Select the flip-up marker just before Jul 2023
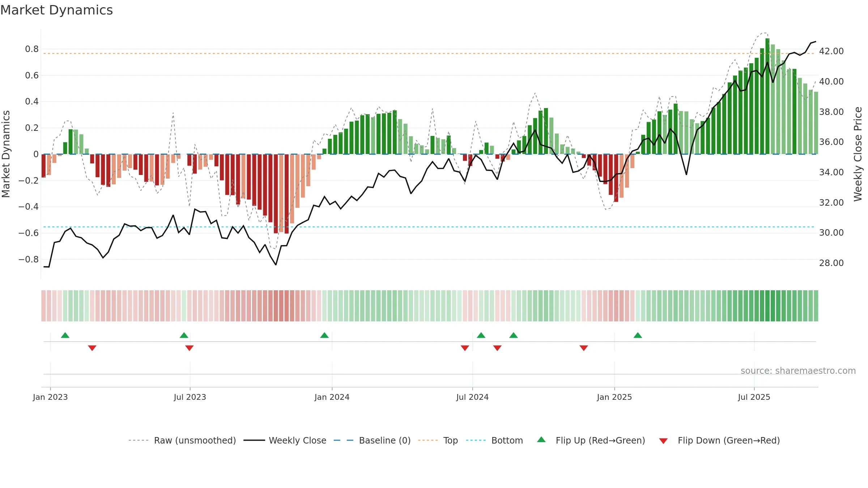The width and height of the screenshot is (868, 488). (184, 335)
